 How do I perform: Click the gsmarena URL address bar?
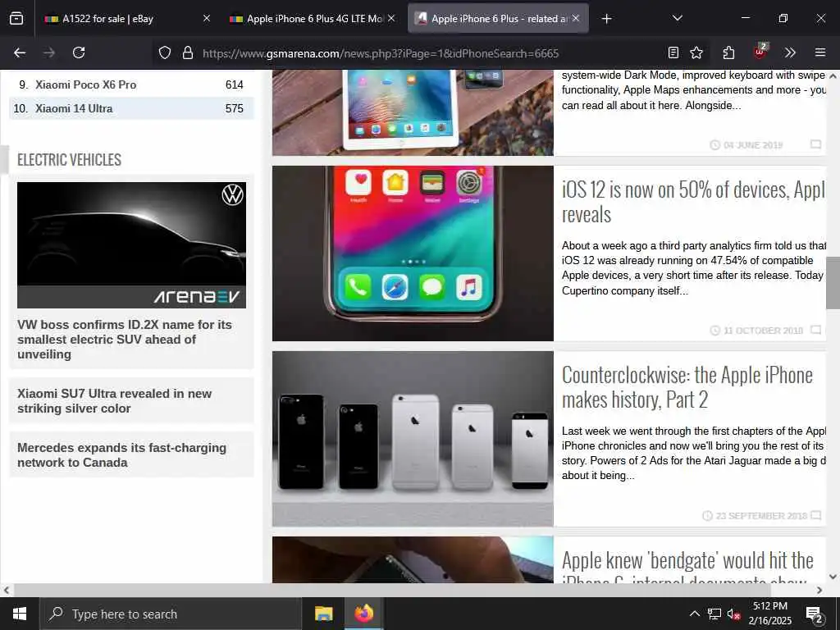[381, 53]
